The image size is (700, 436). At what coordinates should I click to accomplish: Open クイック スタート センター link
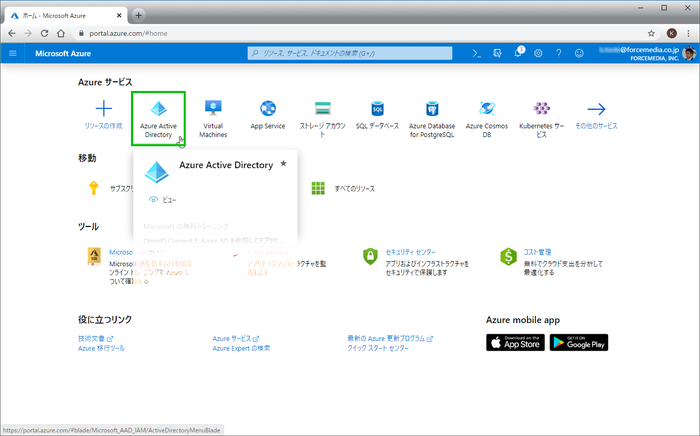pos(378,348)
